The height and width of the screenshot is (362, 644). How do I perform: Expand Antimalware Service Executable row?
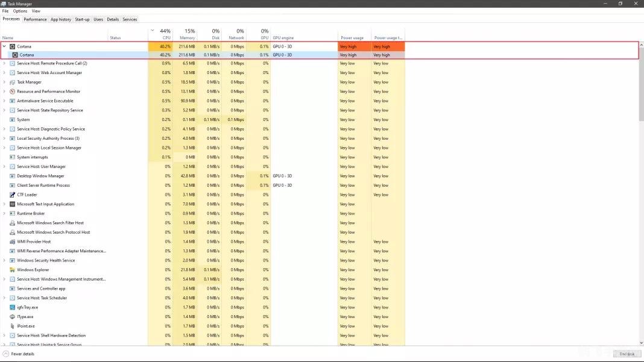tap(4, 101)
